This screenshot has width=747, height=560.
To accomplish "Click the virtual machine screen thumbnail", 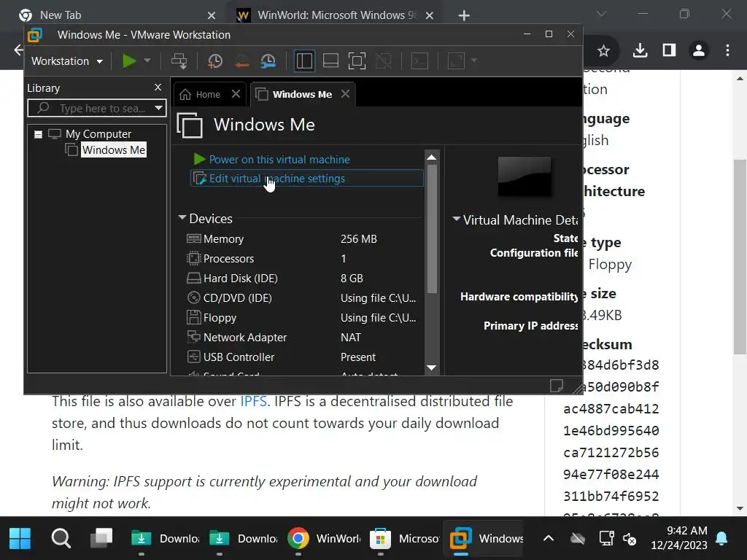I will point(524,176).
